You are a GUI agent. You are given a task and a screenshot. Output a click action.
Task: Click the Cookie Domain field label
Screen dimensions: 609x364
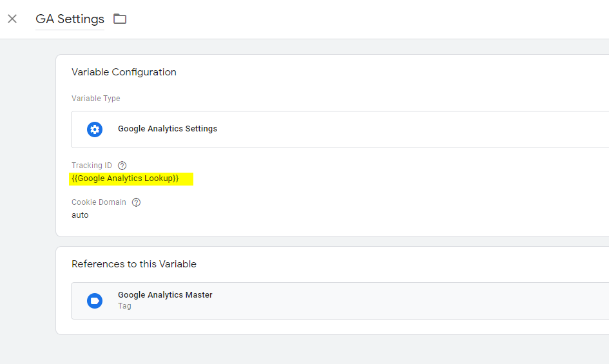click(x=99, y=202)
